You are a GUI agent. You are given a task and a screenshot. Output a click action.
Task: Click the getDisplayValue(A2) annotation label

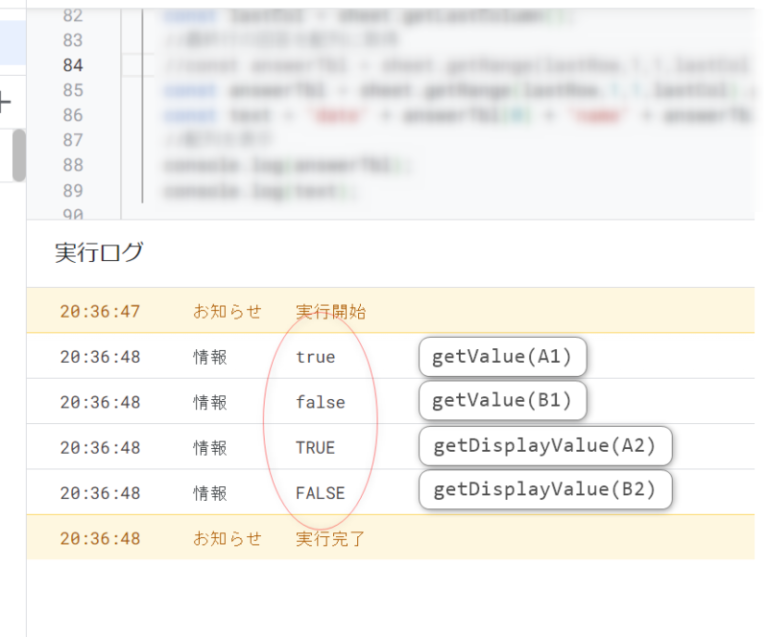pos(545,446)
